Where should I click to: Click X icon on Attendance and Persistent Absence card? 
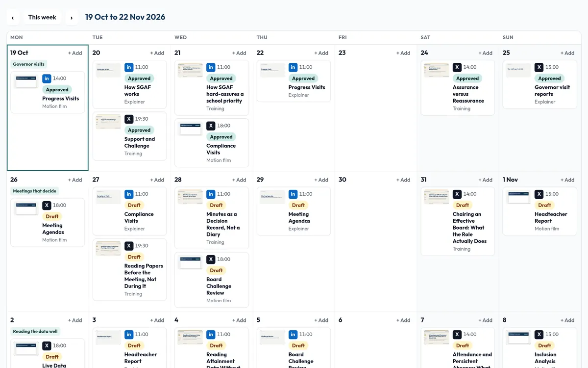click(x=457, y=335)
